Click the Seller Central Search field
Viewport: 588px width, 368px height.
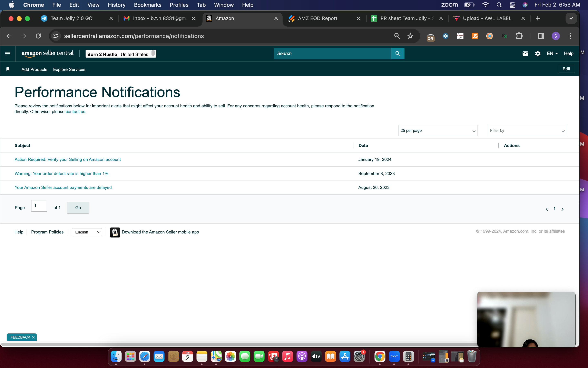(332, 53)
